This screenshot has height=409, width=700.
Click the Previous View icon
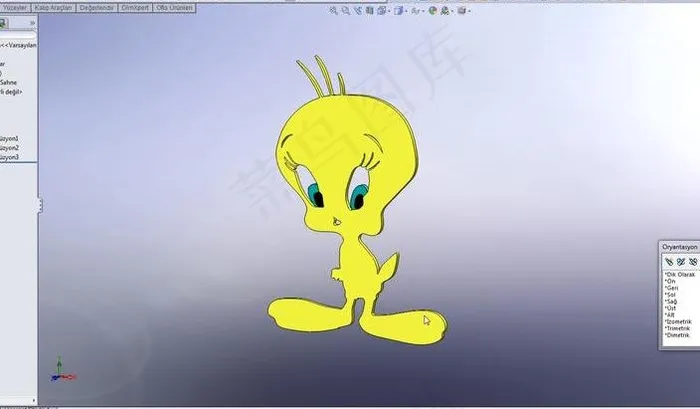(357, 11)
